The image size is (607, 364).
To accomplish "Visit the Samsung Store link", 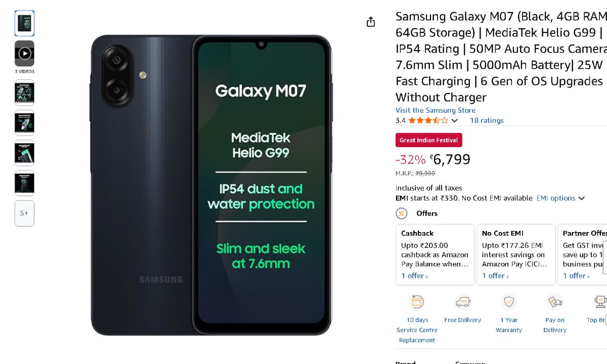I will 436,110.
